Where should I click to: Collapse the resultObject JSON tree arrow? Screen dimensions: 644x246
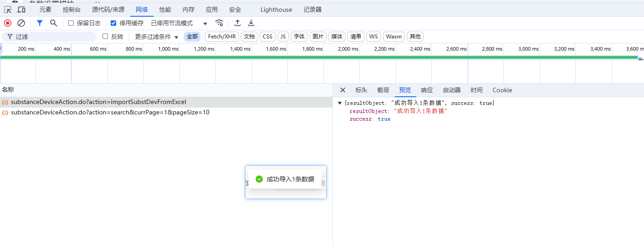point(340,103)
